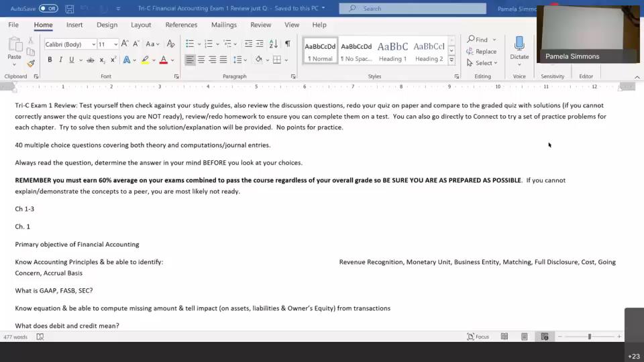Image resolution: width=644 pixels, height=362 pixels.
Task: Click the Numbering list icon
Action: point(209,44)
